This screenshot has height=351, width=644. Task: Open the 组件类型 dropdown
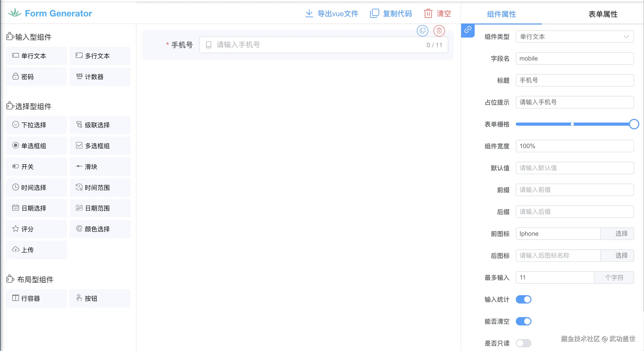tap(575, 37)
